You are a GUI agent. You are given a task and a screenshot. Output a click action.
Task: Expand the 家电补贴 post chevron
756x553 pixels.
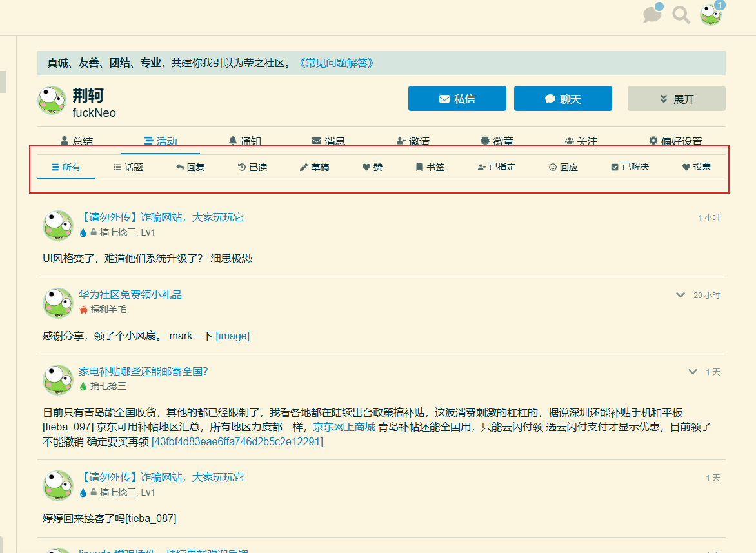click(x=693, y=372)
